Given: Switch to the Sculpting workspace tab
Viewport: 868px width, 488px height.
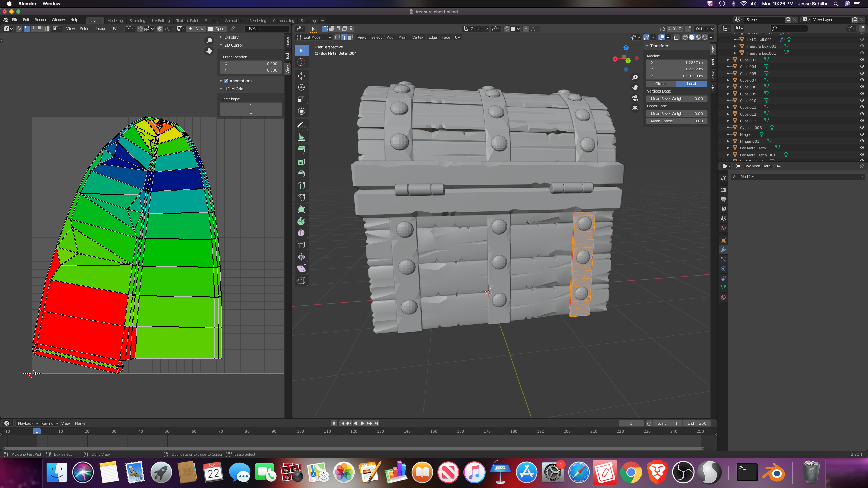Looking at the screenshot, I should coord(137,21).
